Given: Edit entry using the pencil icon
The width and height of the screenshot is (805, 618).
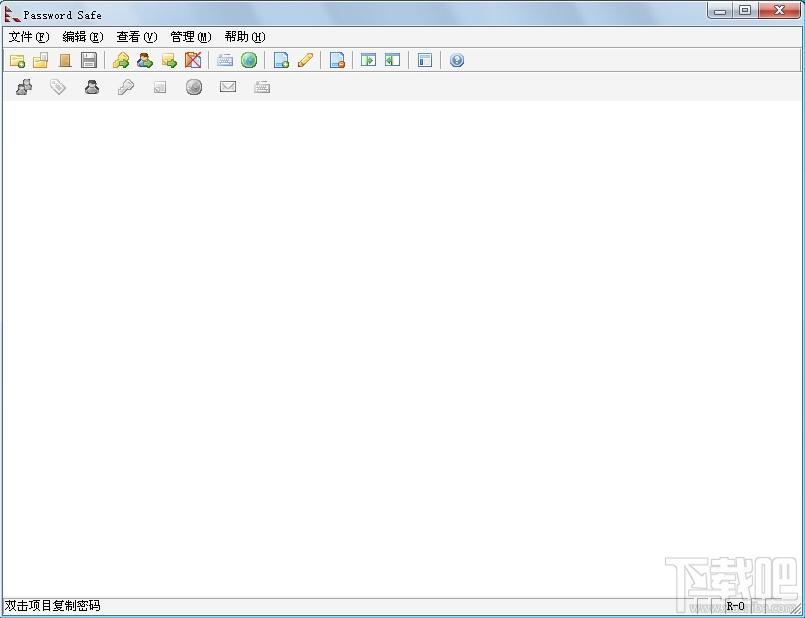Looking at the screenshot, I should point(305,61).
